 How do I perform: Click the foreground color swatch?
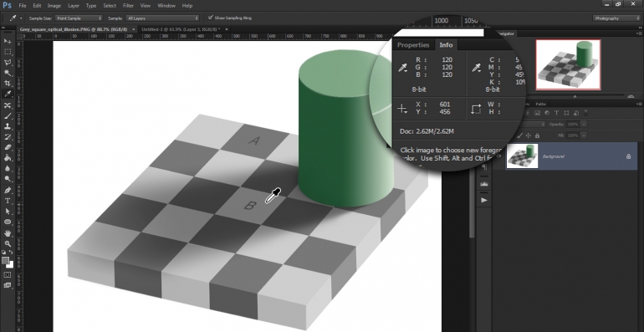5,261
